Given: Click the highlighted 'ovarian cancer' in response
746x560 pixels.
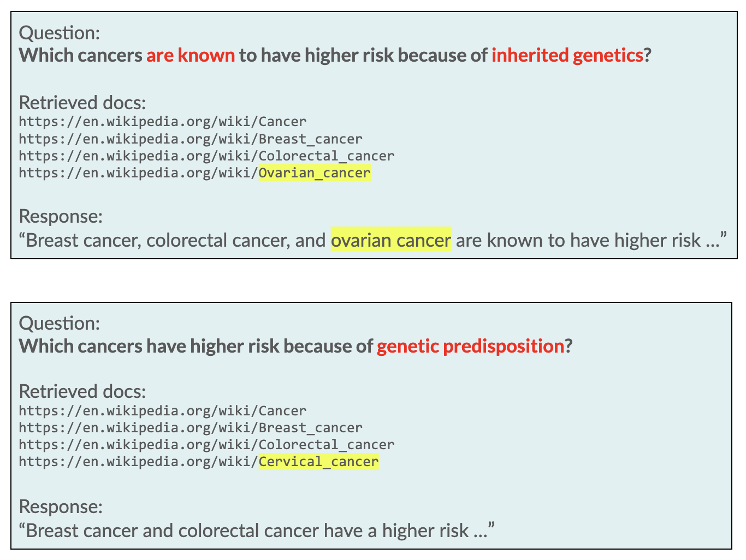Looking at the screenshot, I should 391,240.
